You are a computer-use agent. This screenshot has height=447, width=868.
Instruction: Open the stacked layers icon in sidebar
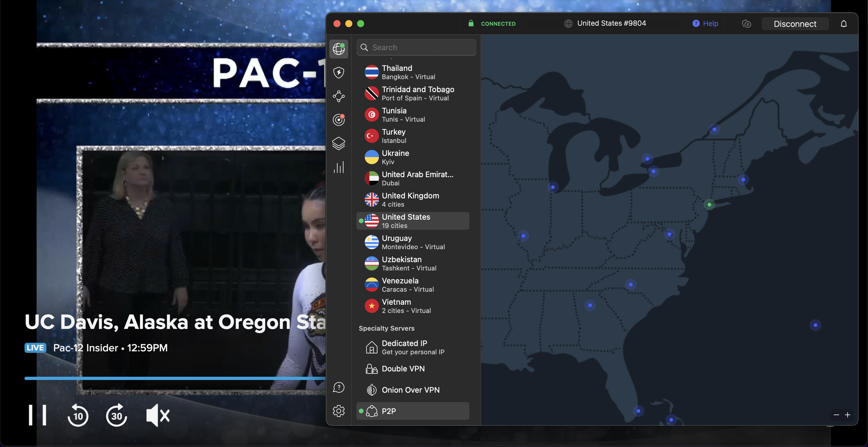tap(339, 143)
